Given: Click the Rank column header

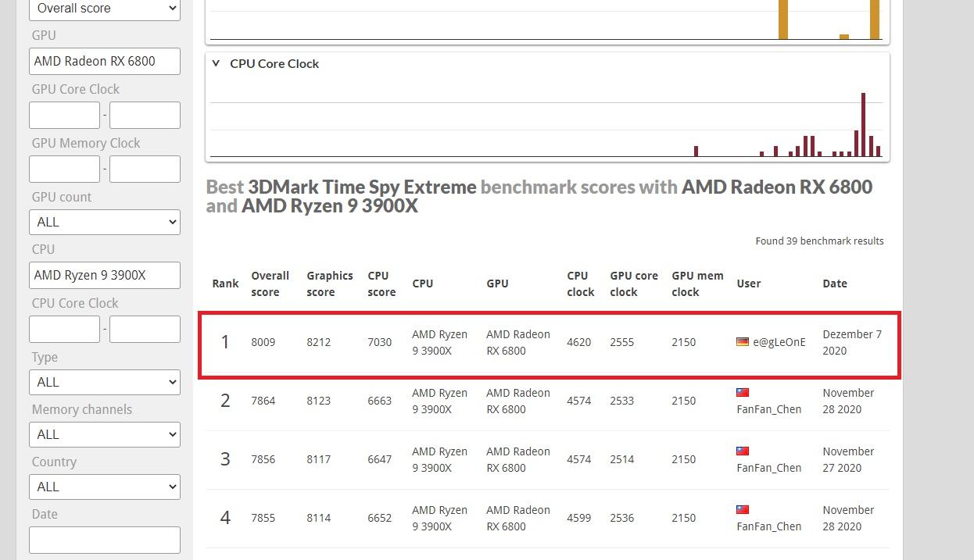Looking at the screenshot, I should (225, 284).
